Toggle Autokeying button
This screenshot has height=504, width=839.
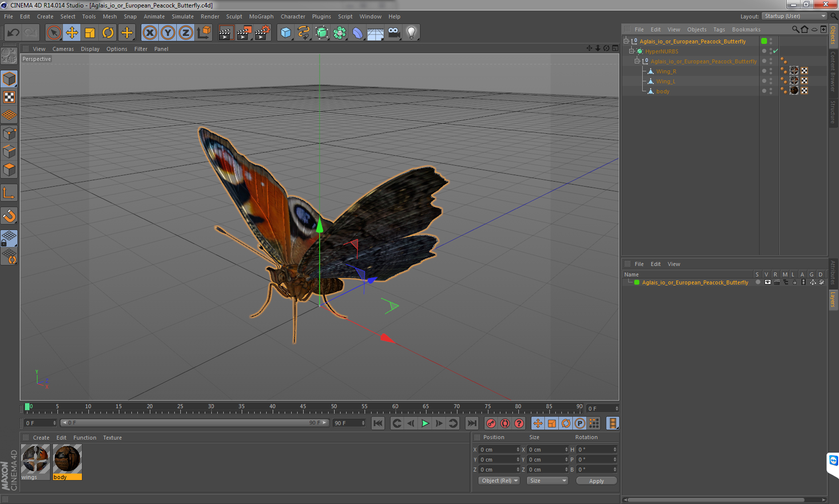point(505,423)
